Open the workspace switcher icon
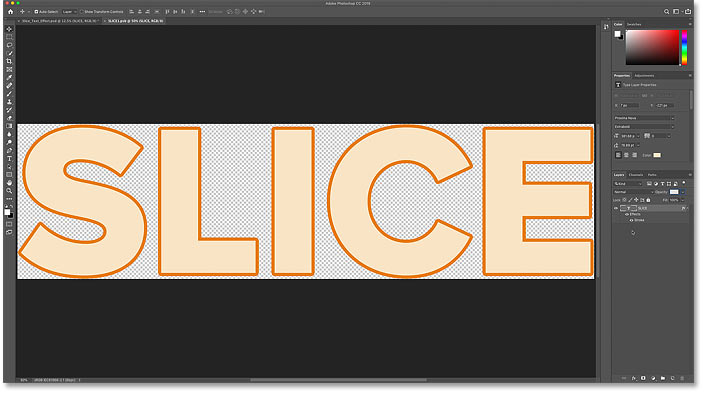The image size is (704, 394). 676,12
